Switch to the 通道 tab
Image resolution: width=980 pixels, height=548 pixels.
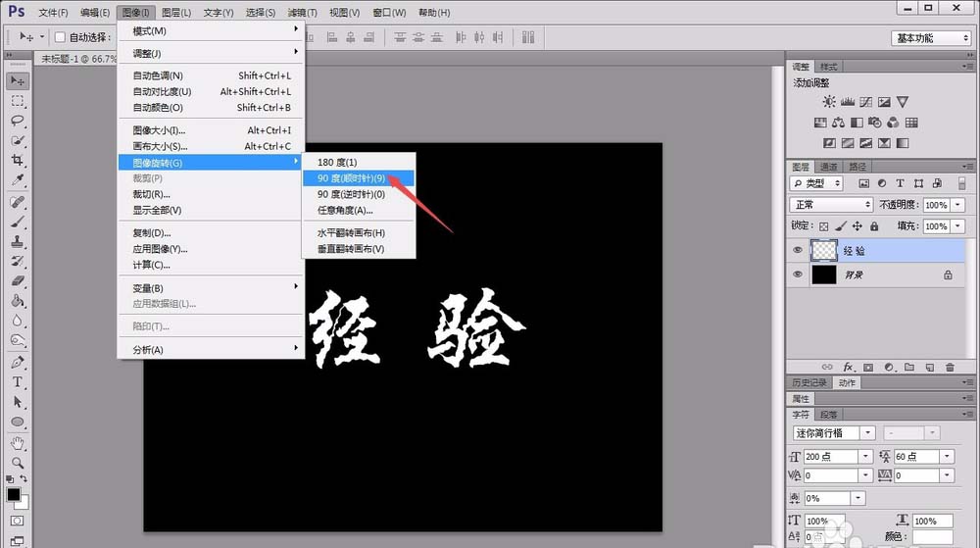coord(829,167)
